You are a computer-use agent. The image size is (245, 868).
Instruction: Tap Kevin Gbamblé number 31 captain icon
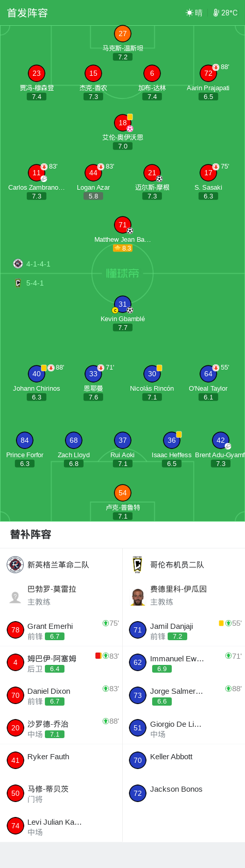coord(123,304)
